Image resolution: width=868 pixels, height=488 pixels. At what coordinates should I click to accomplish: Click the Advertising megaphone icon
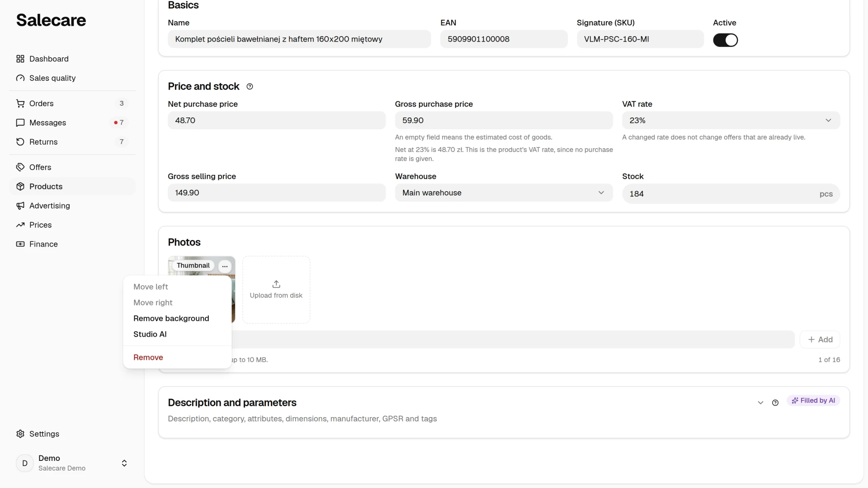[x=20, y=206]
